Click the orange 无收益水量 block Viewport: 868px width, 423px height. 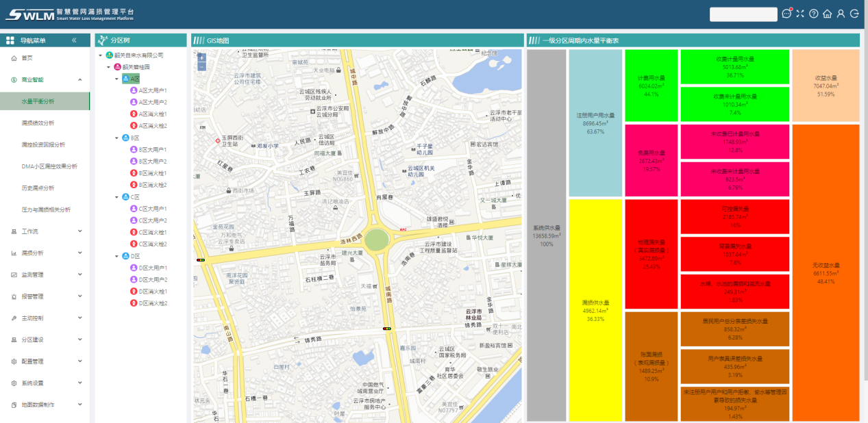[826, 272]
